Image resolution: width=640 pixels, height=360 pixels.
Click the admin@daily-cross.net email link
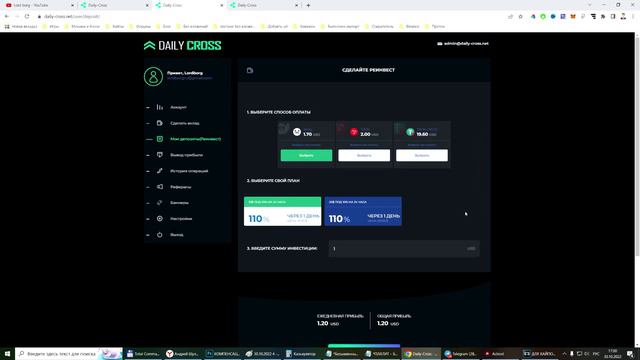pos(466,44)
